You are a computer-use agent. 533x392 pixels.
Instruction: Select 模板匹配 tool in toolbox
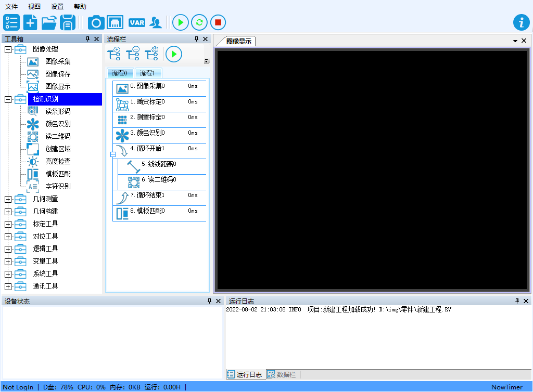click(x=58, y=174)
